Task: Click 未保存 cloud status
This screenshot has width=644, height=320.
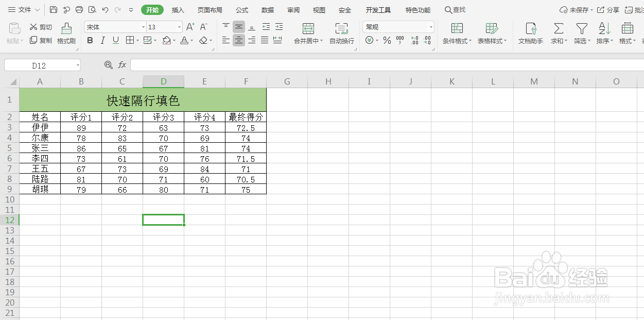Action: pyautogui.click(x=576, y=10)
